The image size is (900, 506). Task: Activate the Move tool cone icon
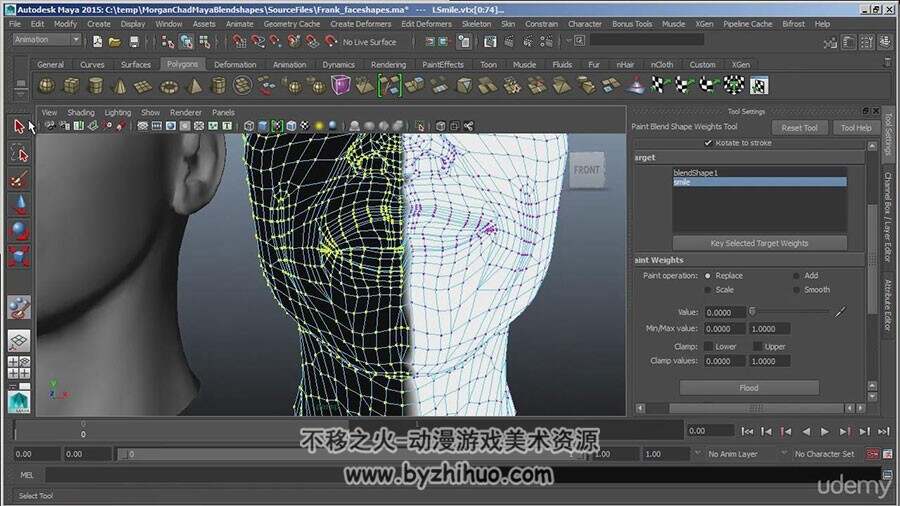click(x=19, y=205)
